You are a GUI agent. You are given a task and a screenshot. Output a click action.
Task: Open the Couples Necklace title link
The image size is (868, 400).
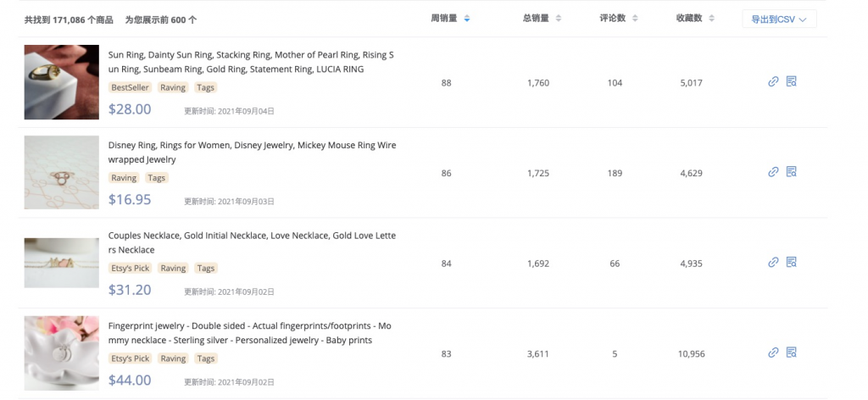pyautogui.click(x=252, y=242)
